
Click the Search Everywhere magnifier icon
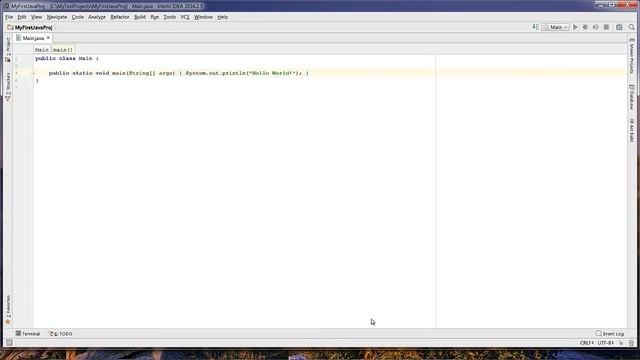632,27
